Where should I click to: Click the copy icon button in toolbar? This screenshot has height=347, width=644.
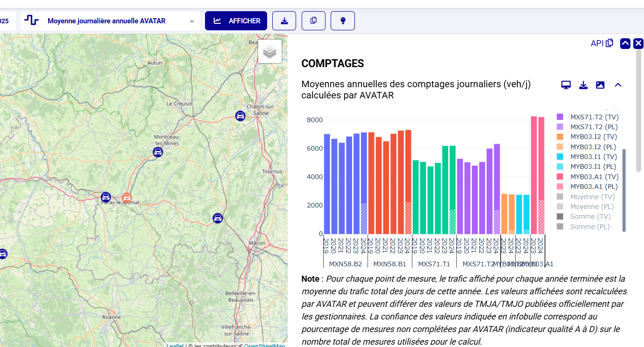(x=313, y=21)
